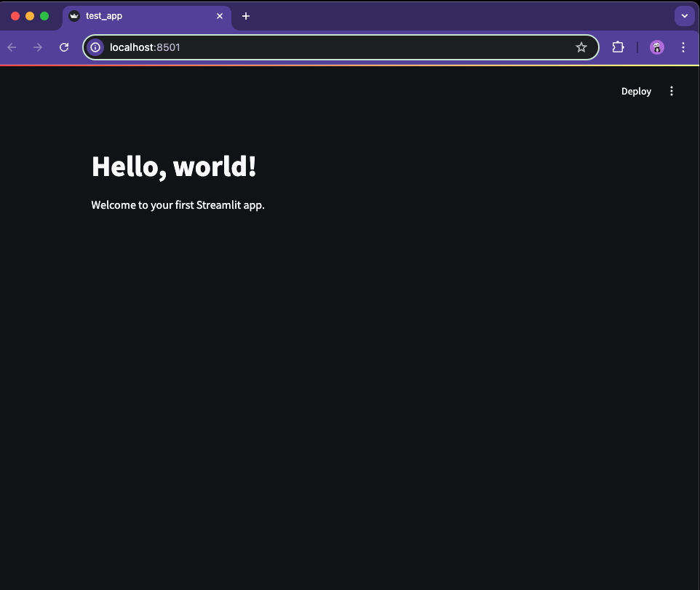Click the Streamlit Deploy button

coord(636,92)
